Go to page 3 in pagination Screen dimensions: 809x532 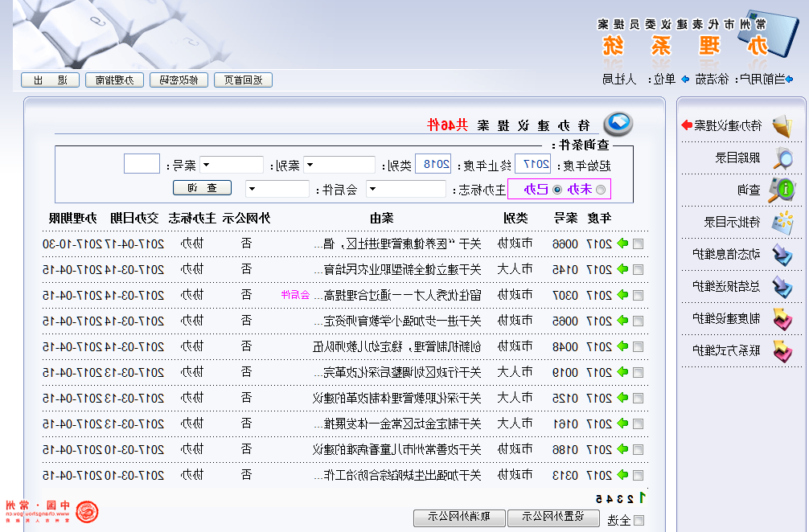tap(621, 499)
